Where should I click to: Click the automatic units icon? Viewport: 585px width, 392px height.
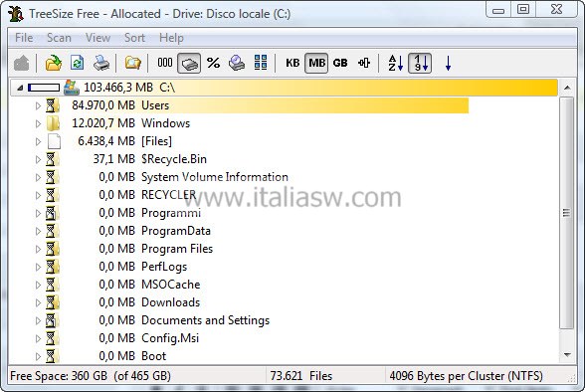click(364, 63)
